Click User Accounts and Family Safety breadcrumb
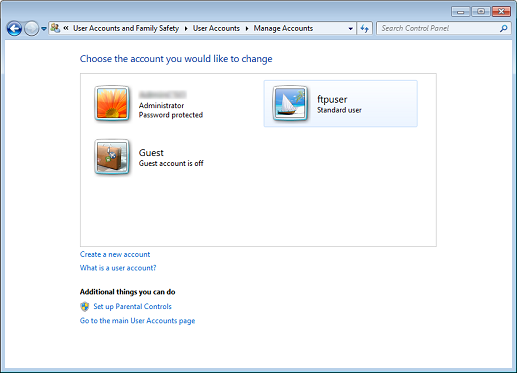Image resolution: width=517 pixels, height=373 pixels. tap(126, 28)
